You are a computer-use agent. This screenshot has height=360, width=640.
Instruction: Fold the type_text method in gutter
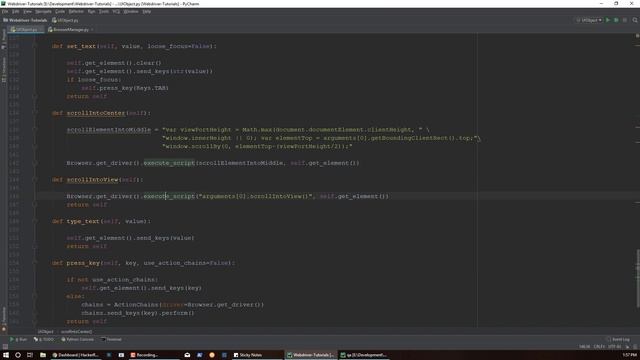(35, 221)
